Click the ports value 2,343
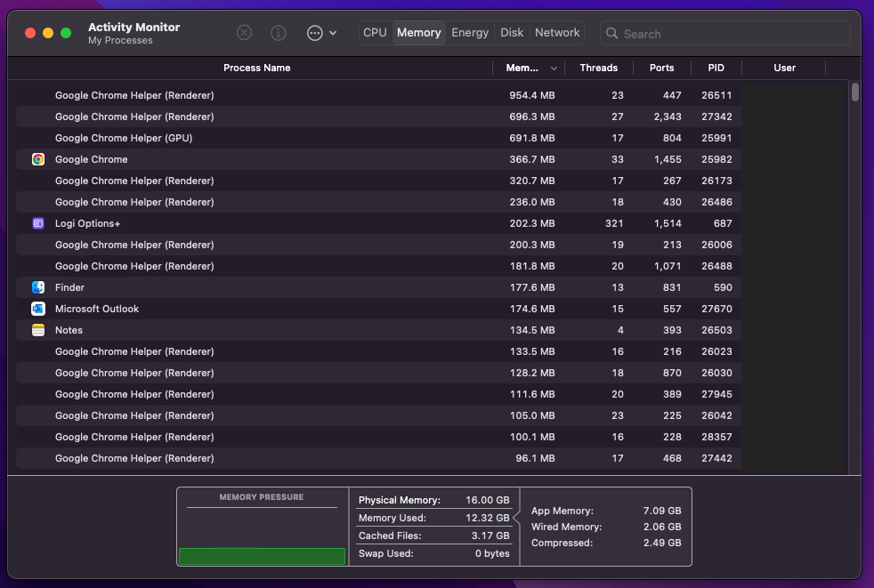This screenshot has width=874, height=588. pos(668,117)
